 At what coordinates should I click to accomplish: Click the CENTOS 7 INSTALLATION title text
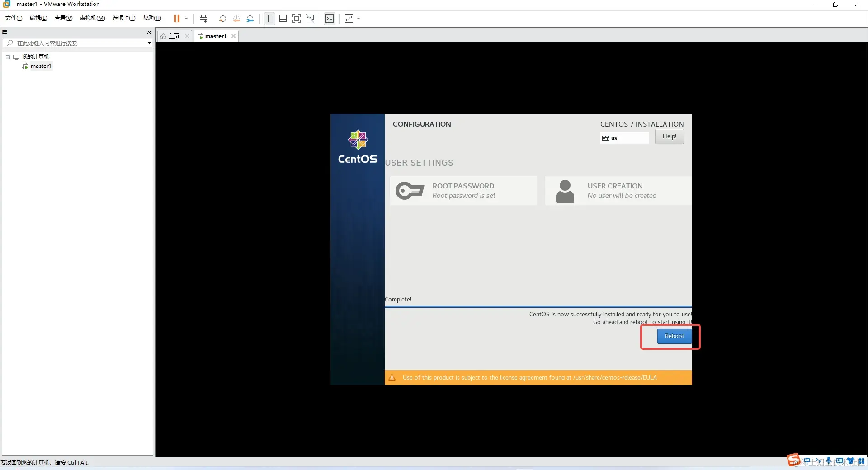(642, 124)
